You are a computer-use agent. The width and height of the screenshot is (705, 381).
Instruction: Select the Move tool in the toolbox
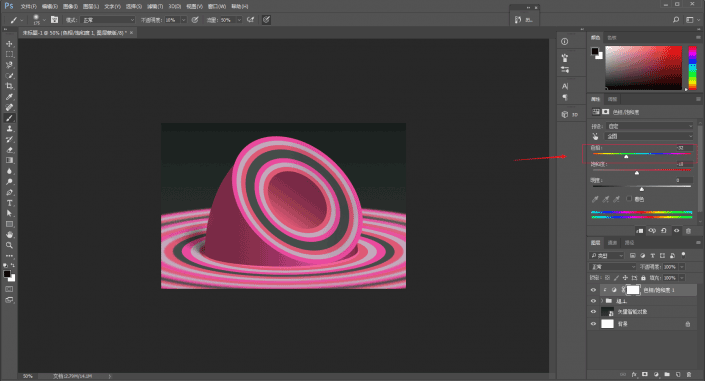point(9,44)
